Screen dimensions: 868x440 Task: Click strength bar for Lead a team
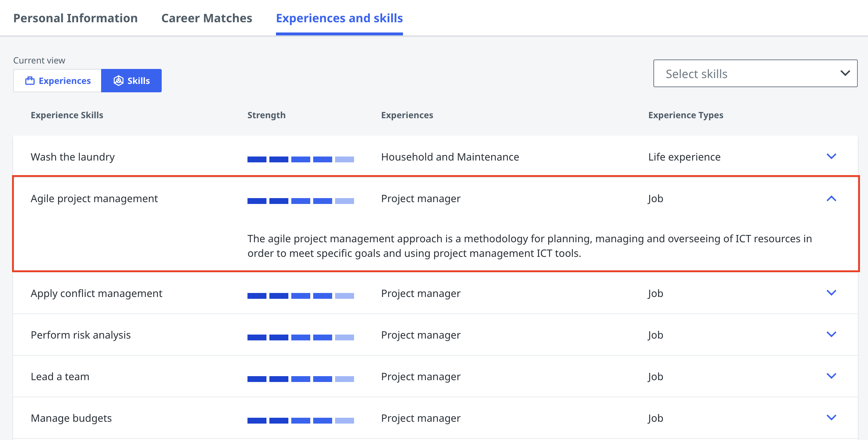tap(300, 379)
